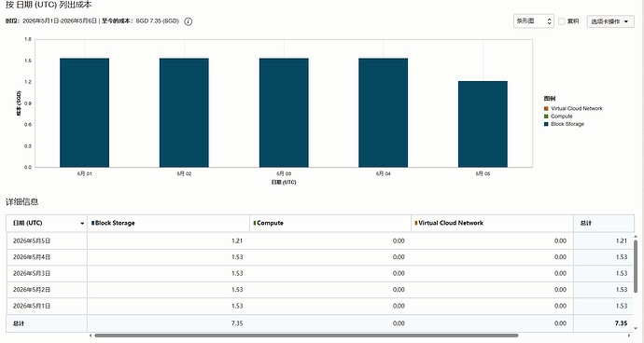The image size is (644, 343).
Task: Select the bar above the 01 date label
Action: coord(85,113)
